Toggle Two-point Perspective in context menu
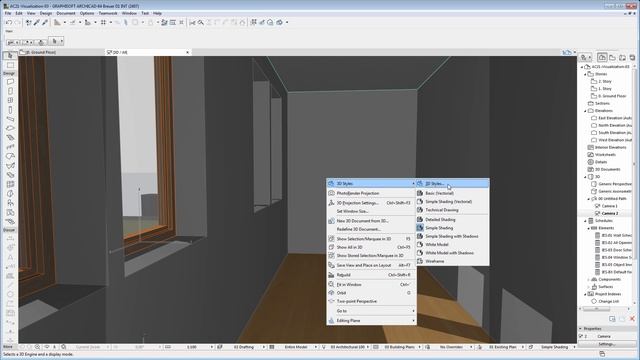The width and height of the screenshot is (640, 360). coord(371,301)
